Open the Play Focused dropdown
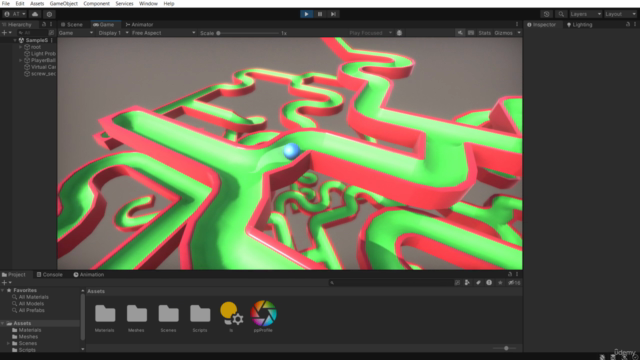The height and width of the screenshot is (360, 640). 370,33
